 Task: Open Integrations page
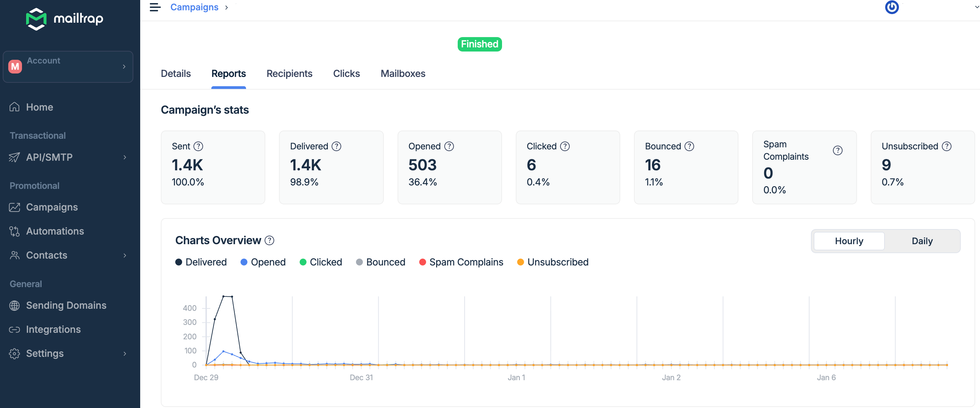point(53,329)
